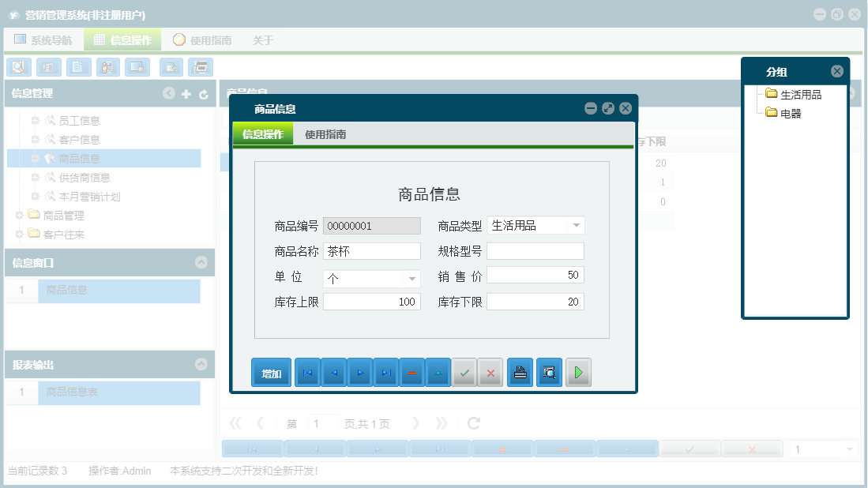Delete the current record with the minus icon
The height and width of the screenshot is (488, 868).
411,372
